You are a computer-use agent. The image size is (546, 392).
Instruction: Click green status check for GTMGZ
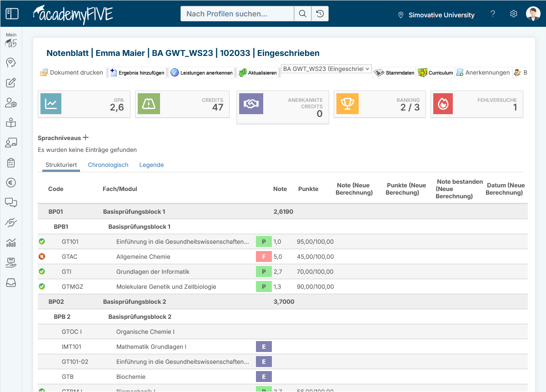point(42,286)
